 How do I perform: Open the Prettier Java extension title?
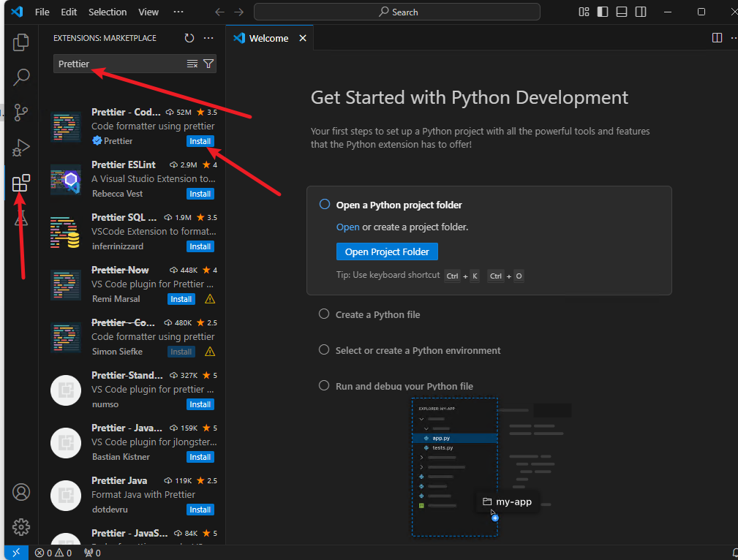119,481
